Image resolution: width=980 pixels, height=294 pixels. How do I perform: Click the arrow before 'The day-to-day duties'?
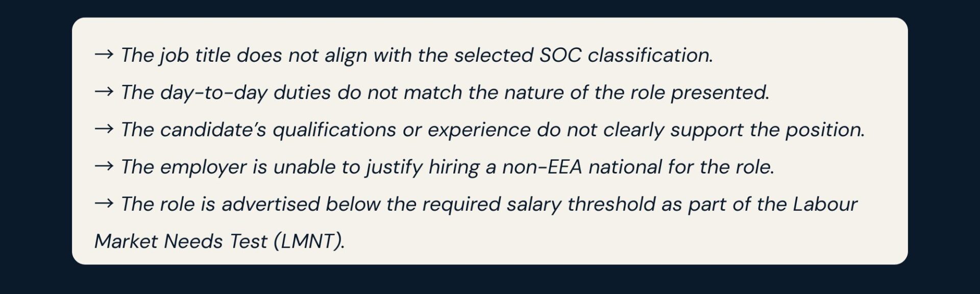104,92
